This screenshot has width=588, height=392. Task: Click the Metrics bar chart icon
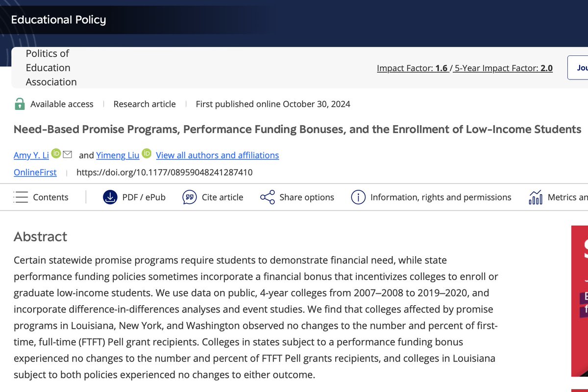(536, 197)
